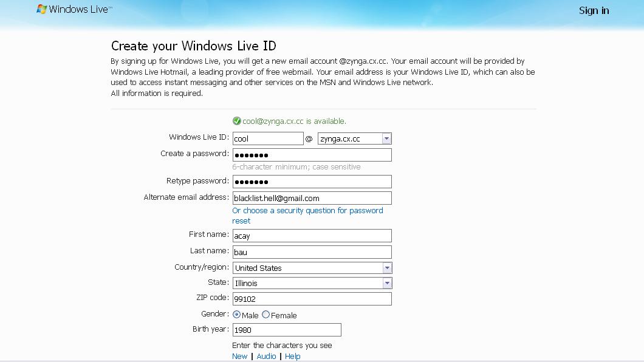Click the Last name field

click(312, 252)
